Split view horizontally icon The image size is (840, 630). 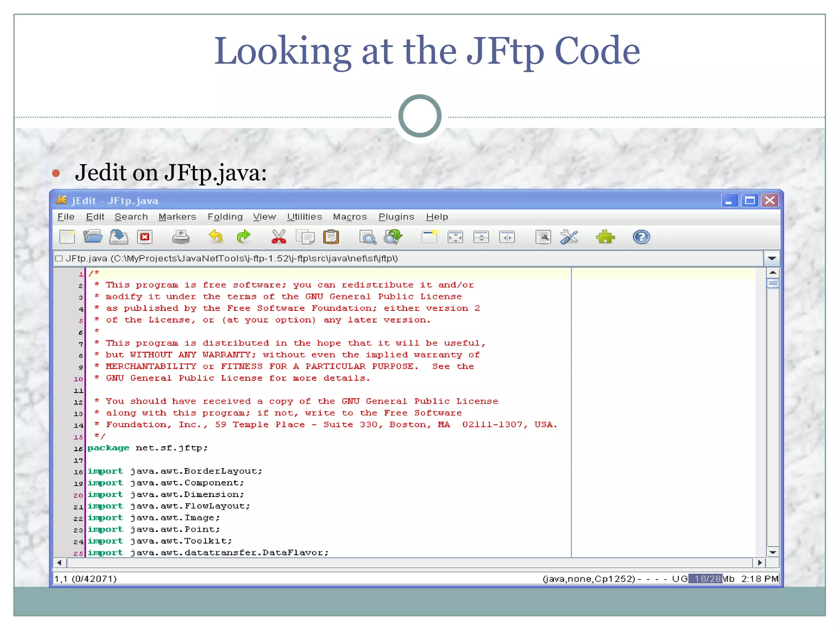click(481, 237)
